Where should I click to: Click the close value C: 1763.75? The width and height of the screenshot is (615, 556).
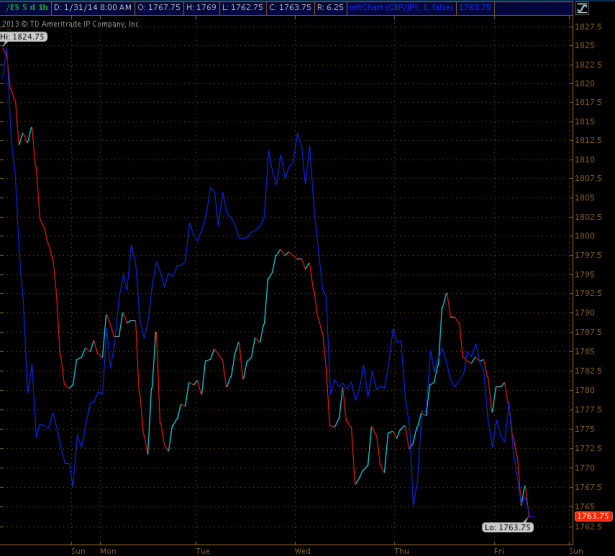(x=290, y=7)
